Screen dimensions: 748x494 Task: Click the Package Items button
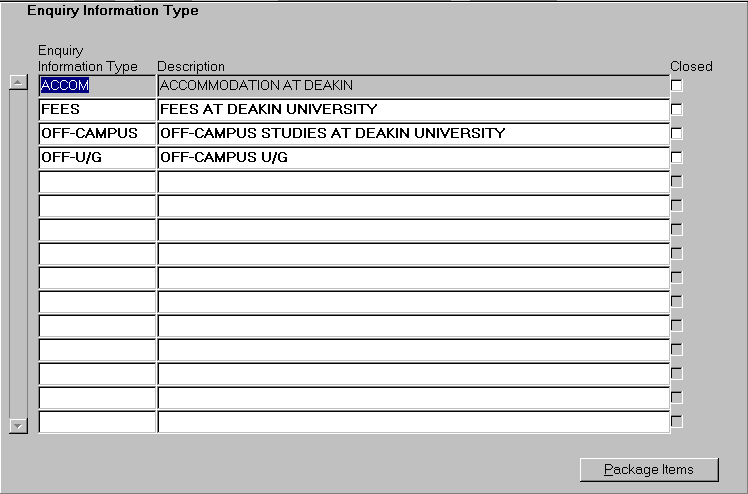pos(650,469)
